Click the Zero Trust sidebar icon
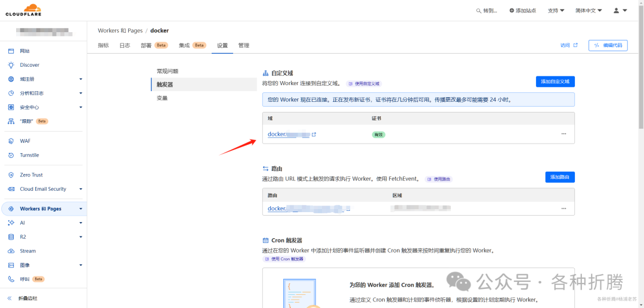The image size is (644, 308). tap(11, 175)
